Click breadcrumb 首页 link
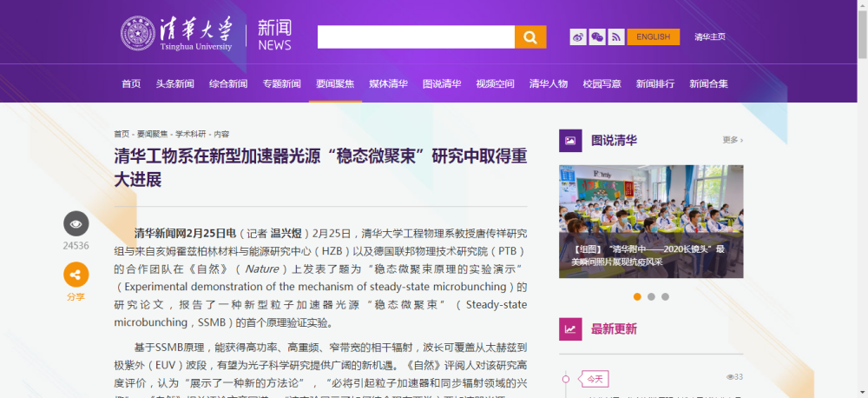This screenshot has height=398, width=868. click(122, 134)
